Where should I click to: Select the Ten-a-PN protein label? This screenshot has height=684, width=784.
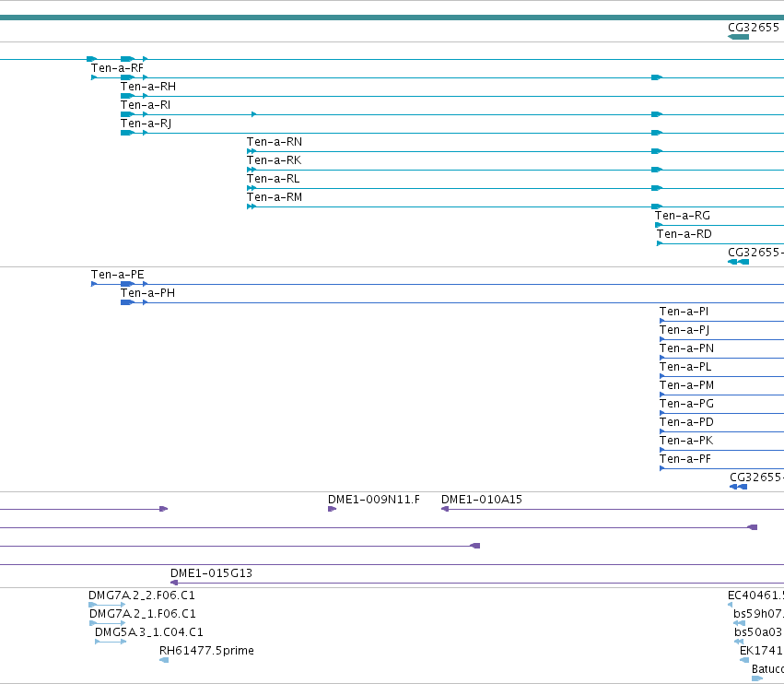[x=686, y=348]
